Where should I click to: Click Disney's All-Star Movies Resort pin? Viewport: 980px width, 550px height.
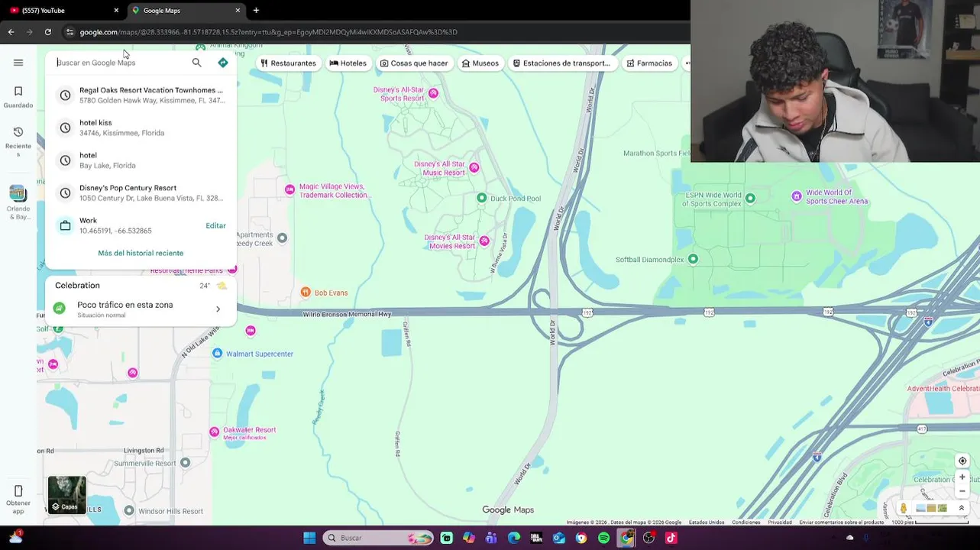[484, 241]
